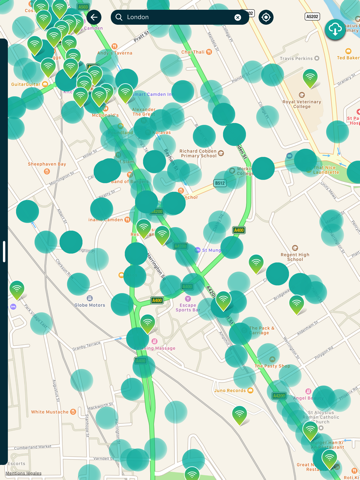
Task: Focus the London search field
Action: click(180, 17)
